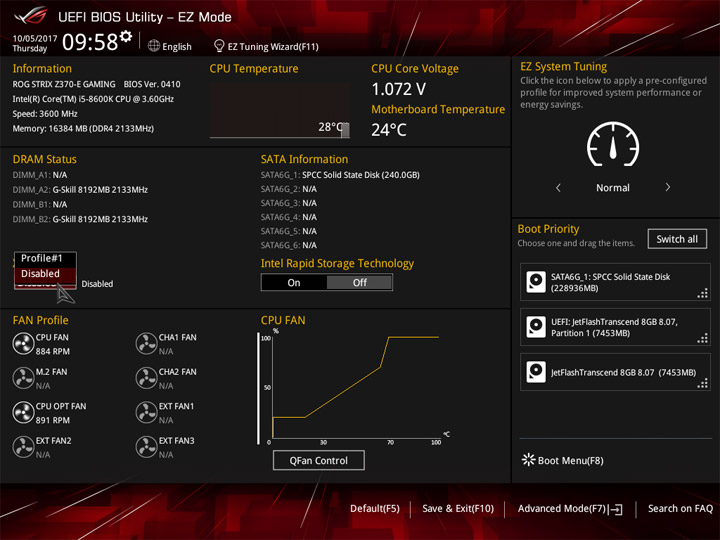Click the EZ System Tuning gauge icon
Viewport: 720px width, 540px height.
(613, 144)
